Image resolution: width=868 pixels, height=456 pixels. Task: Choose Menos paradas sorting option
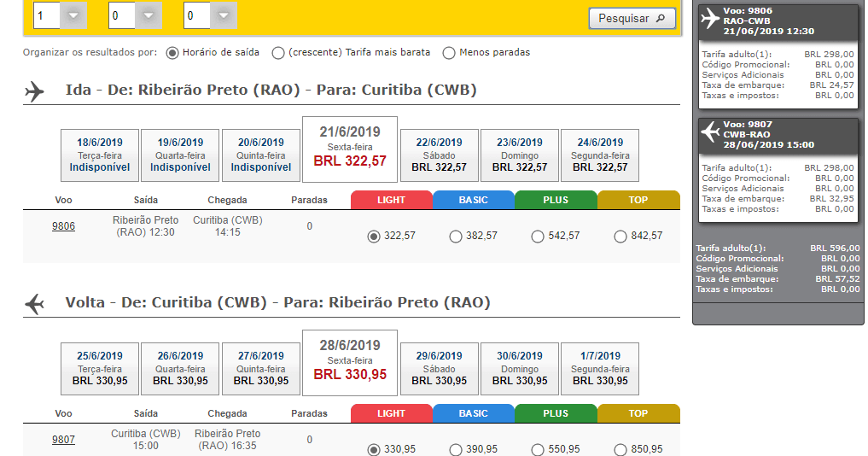[449, 53]
